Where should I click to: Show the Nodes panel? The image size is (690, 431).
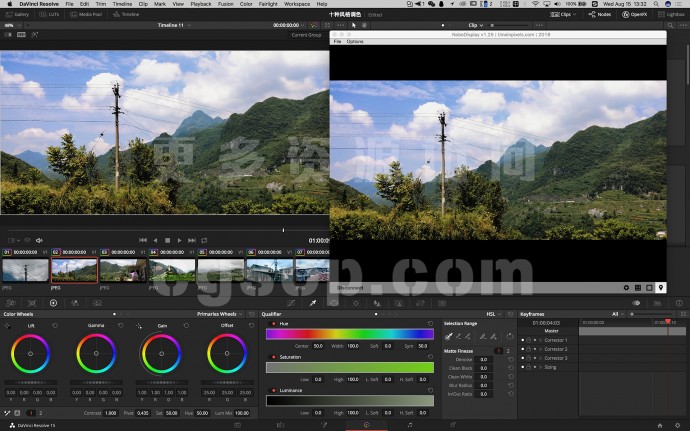(600, 15)
